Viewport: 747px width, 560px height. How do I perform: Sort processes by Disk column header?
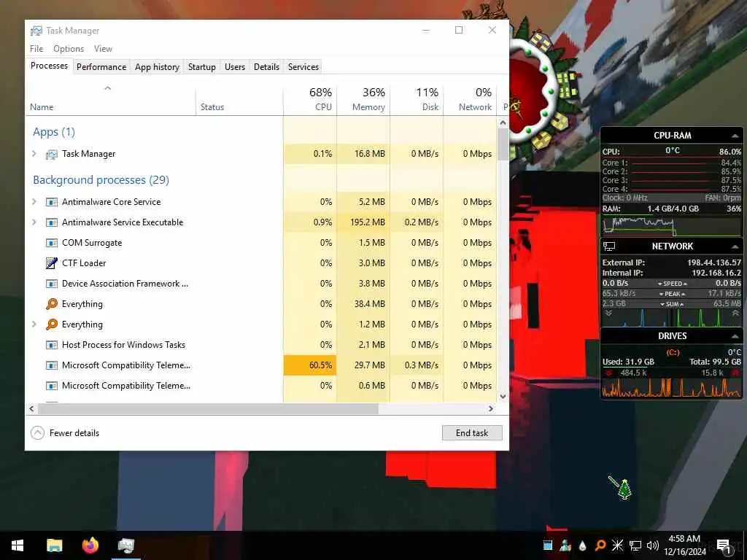click(x=417, y=99)
